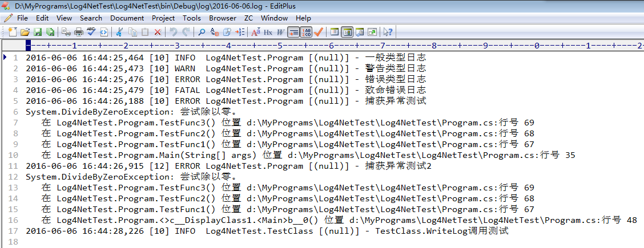Open the Browser menu
The height and width of the screenshot is (248, 644).
click(223, 18)
